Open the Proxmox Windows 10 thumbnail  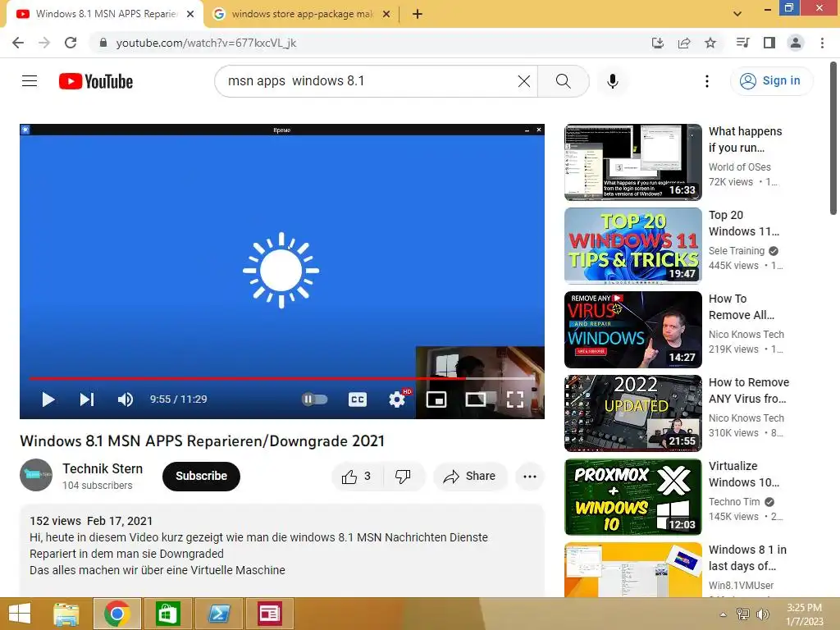[633, 496]
